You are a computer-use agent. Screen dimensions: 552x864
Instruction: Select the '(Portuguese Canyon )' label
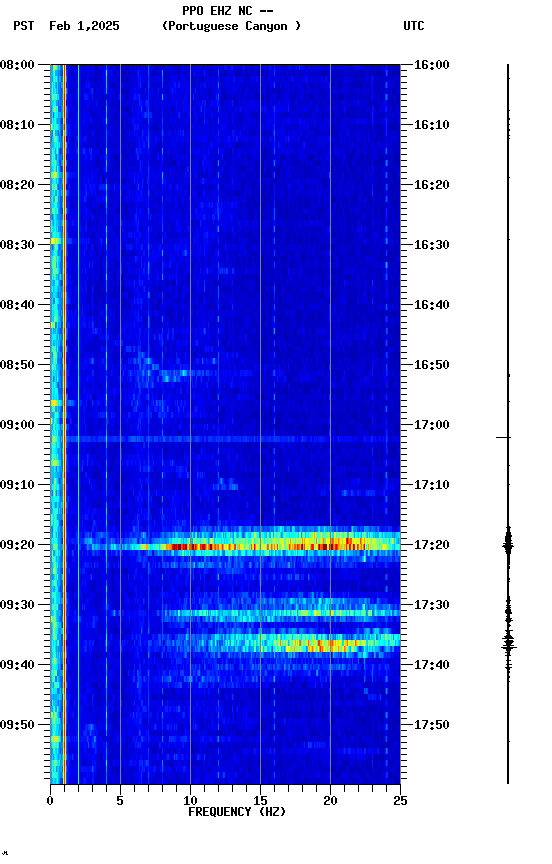(x=231, y=26)
